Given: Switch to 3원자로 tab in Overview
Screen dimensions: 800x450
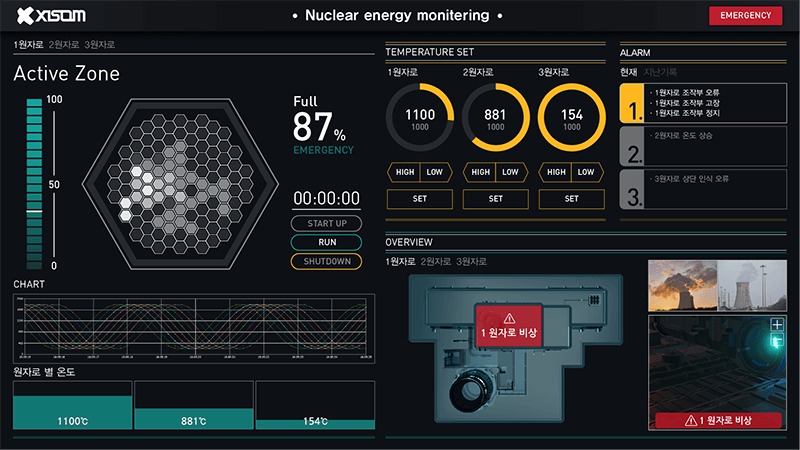Looking at the screenshot, I should 471,262.
